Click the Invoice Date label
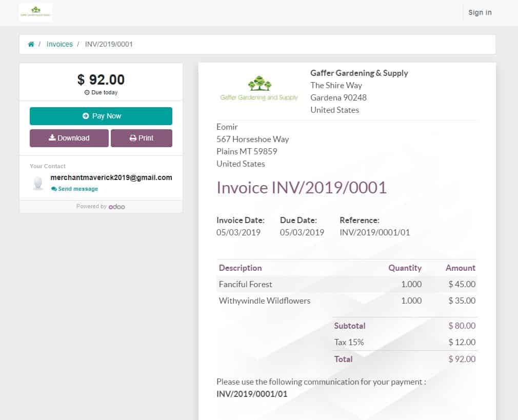Screen dimensions: 518x420 tap(241, 220)
